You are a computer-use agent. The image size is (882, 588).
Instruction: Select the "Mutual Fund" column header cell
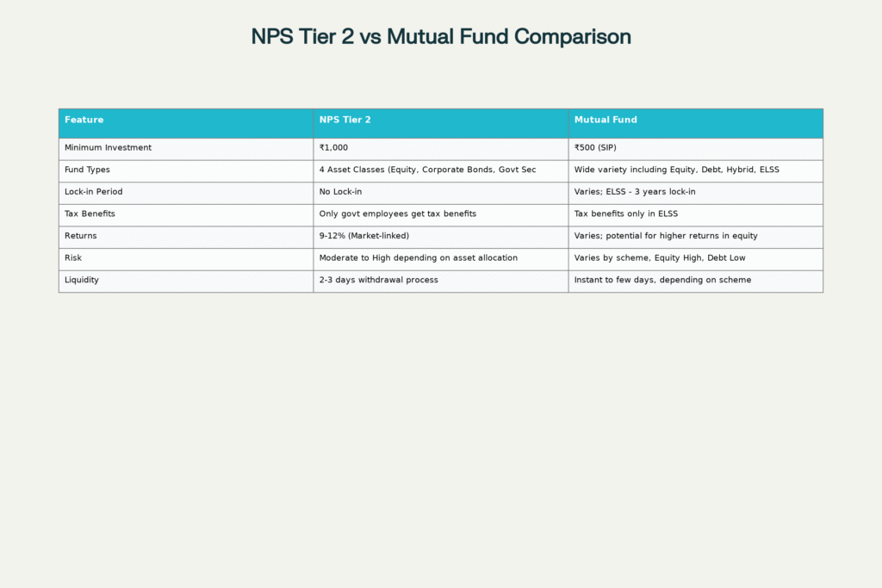click(606, 120)
